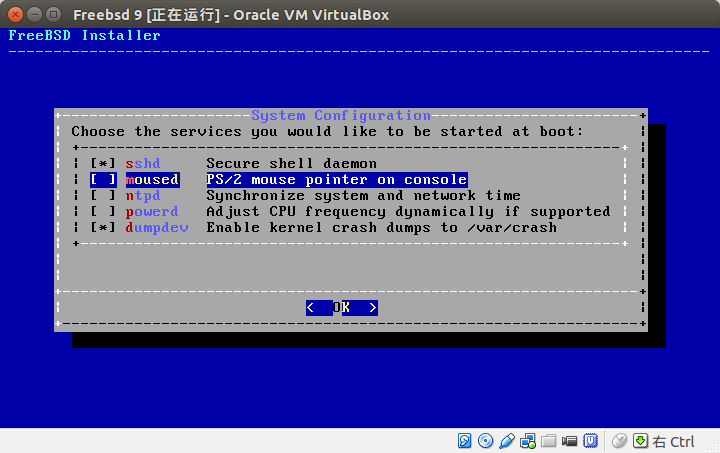Toggle the dumpdev service checkbox
The image size is (720, 453).
tap(103, 228)
